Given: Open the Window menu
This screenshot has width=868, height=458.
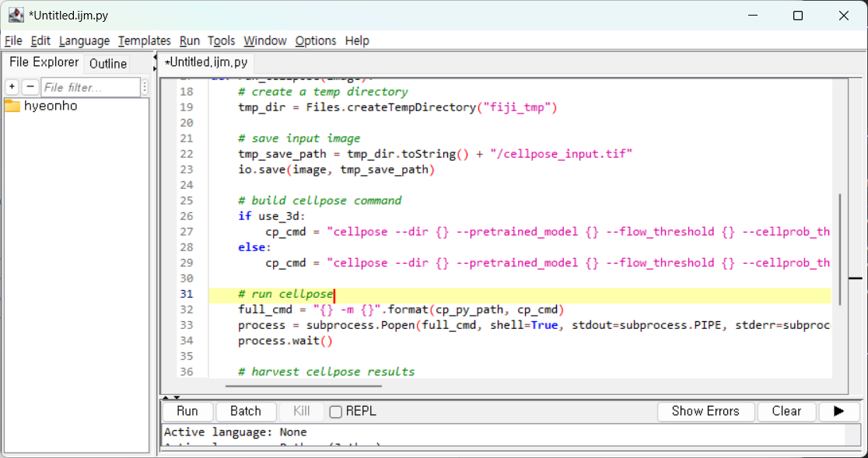Looking at the screenshot, I should 265,41.
